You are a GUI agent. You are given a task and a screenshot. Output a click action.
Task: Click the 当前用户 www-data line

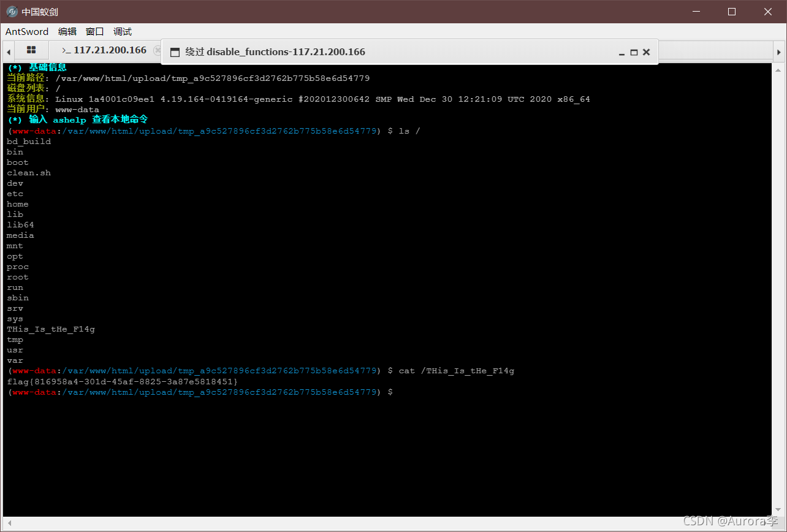(53, 110)
